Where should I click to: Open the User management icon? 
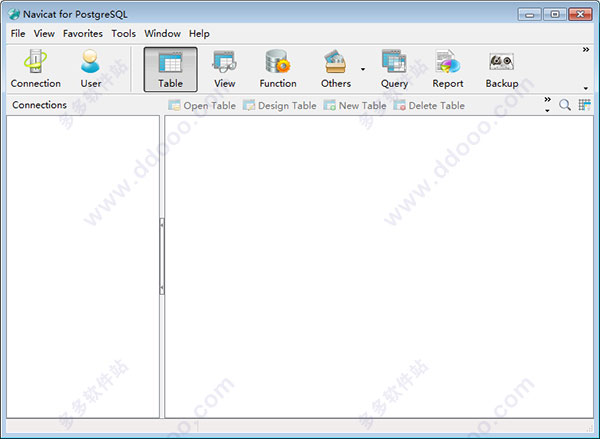coord(91,69)
